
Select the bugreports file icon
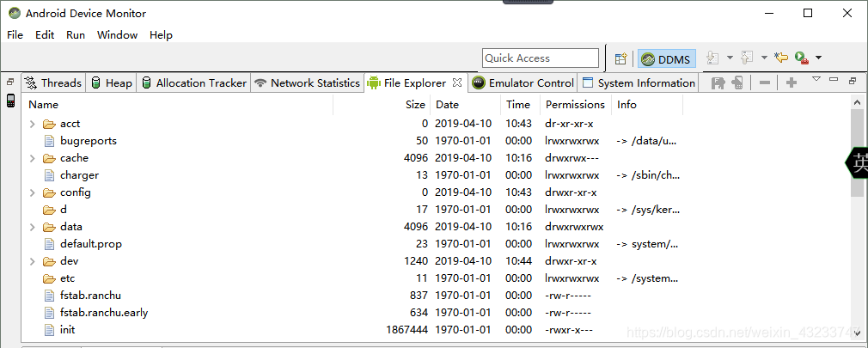tap(50, 141)
